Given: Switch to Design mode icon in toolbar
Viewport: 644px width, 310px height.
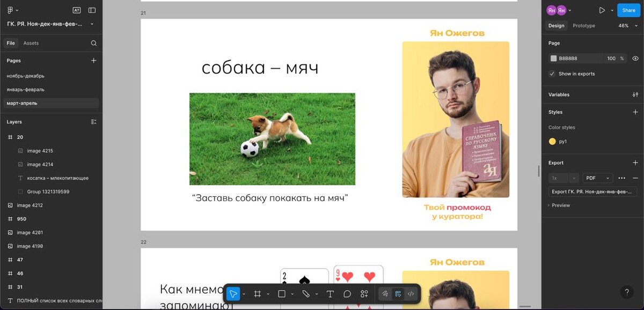Looking at the screenshot, I should point(398,294).
